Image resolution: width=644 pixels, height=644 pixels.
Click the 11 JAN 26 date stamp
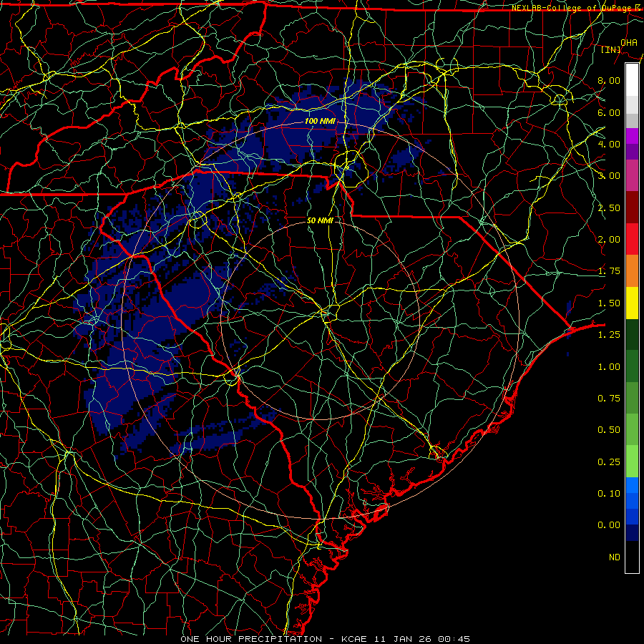tap(402, 639)
